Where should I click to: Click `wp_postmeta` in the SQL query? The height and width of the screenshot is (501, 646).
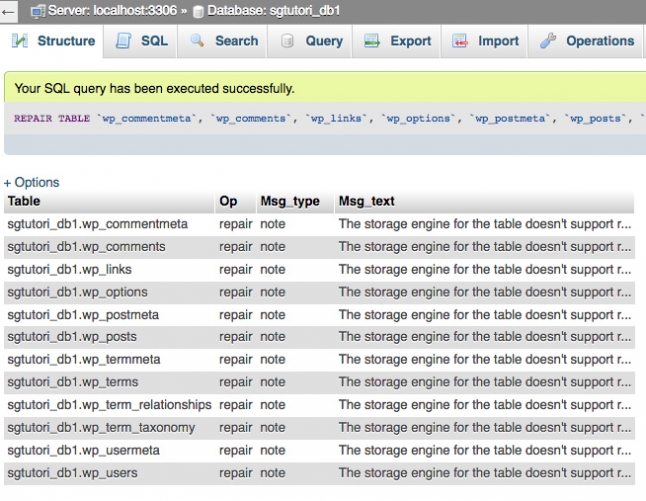click(x=510, y=119)
